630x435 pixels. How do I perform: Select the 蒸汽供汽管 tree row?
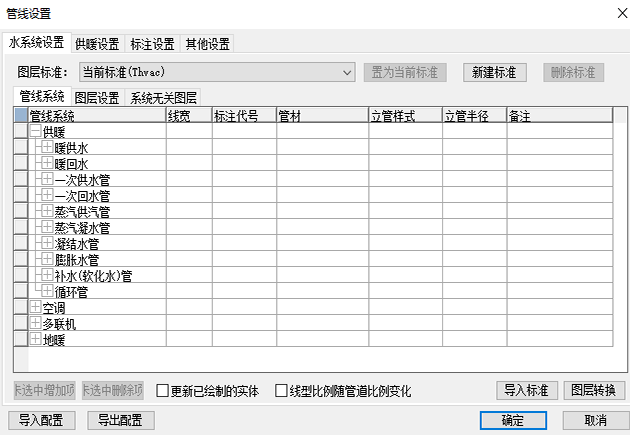click(82, 212)
